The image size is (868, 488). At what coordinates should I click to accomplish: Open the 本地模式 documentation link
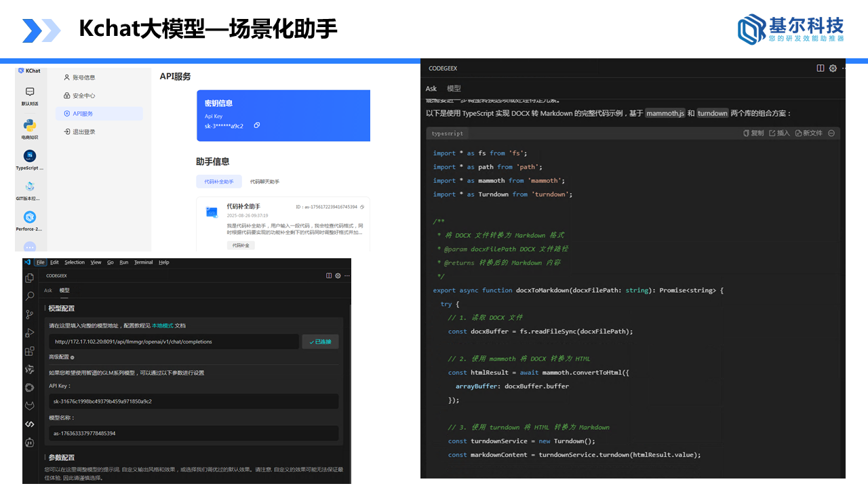click(163, 326)
